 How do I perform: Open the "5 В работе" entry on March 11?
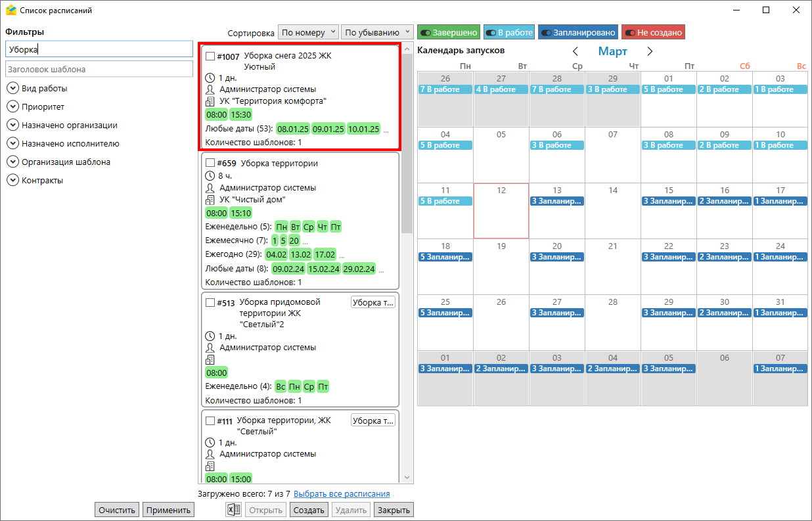(445, 201)
